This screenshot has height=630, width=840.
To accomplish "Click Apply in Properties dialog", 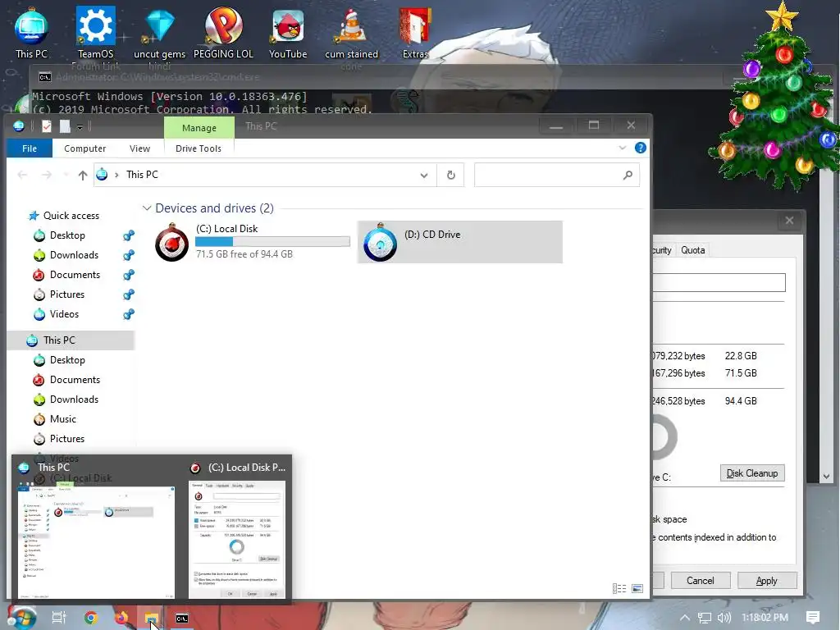I will coord(767,581).
